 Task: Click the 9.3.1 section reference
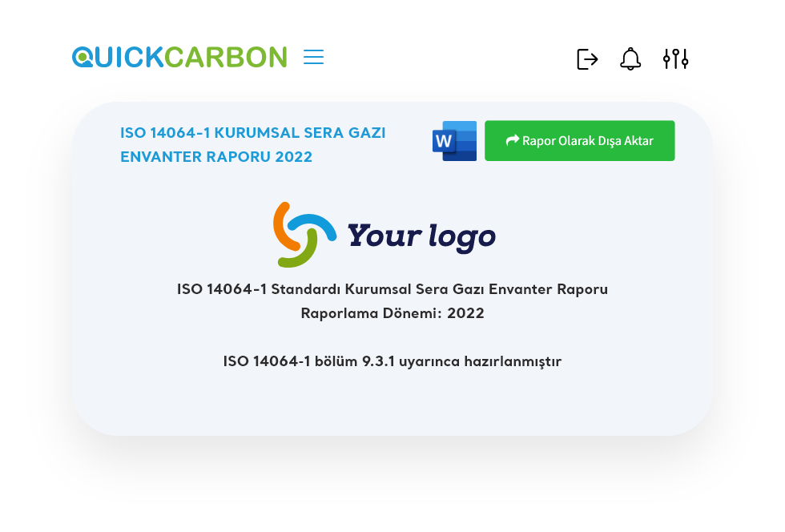[x=378, y=361]
